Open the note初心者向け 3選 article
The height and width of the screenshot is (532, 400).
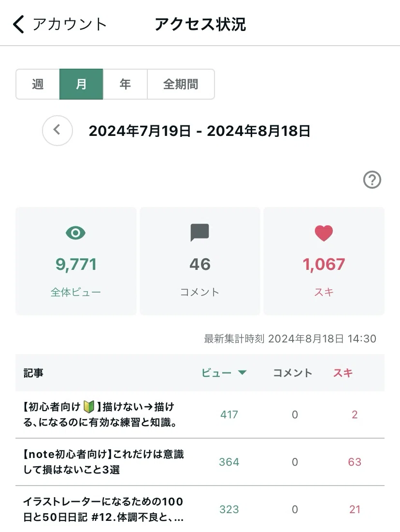pyautogui.click(x=200, y=462)
